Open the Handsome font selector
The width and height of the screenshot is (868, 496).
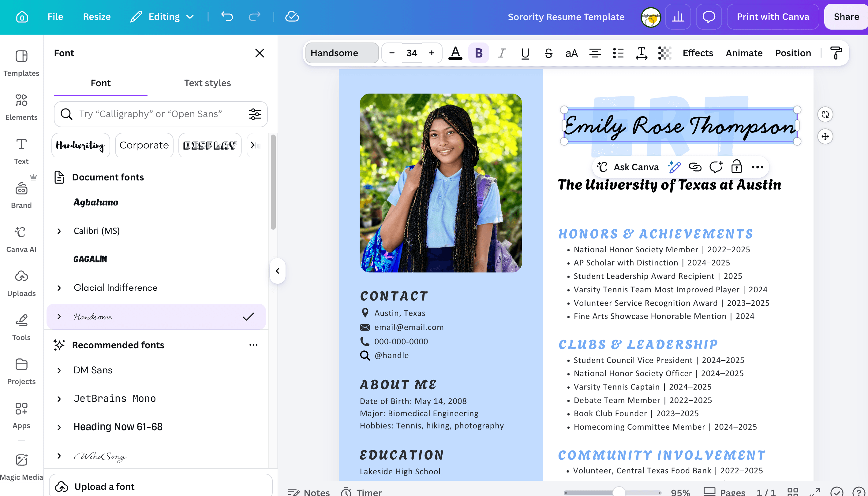coord(342,53)
